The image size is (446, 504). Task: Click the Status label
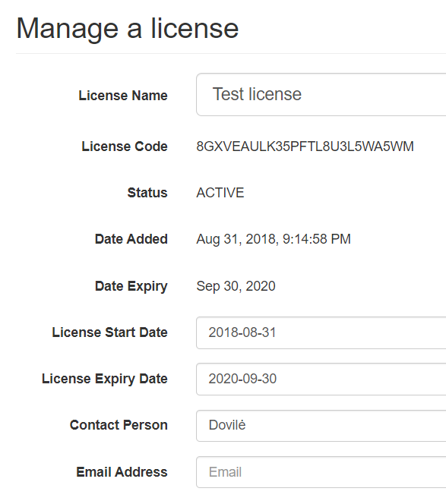click(147, 193)
